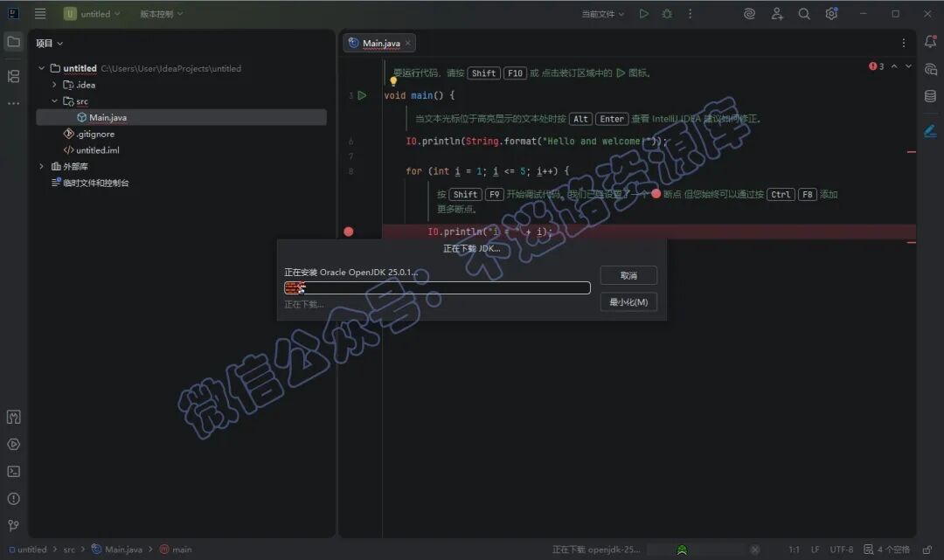
Task: Open more run actions menu
Action: (x=690, y=13)
